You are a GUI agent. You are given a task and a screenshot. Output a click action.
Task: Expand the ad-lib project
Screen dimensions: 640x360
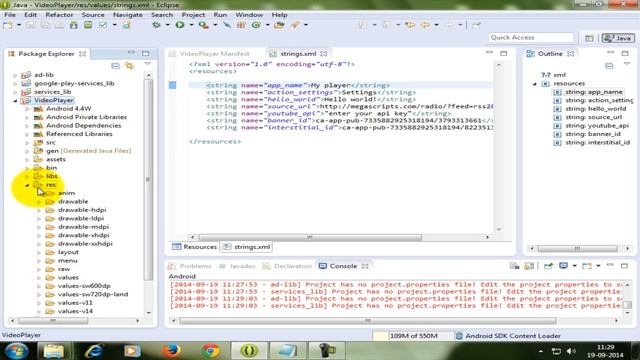[15, 75]
